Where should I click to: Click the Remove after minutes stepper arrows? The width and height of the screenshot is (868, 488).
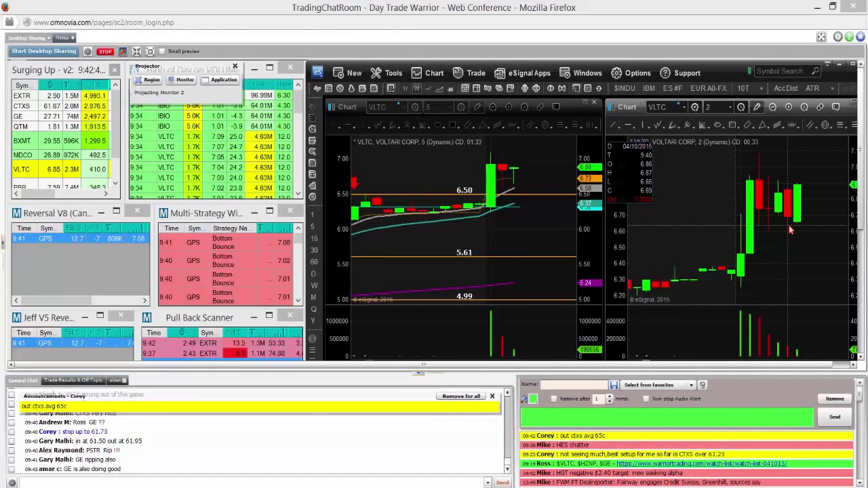(609, 399)
